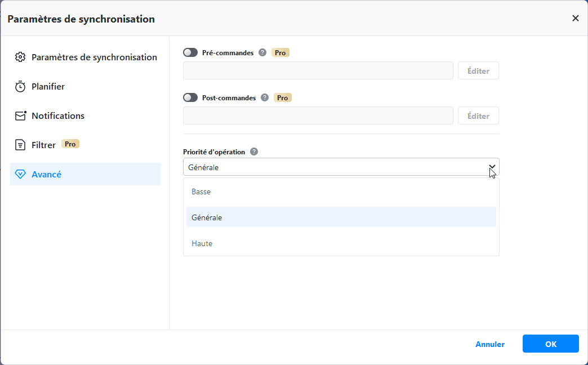Open the Planifier section

coord(48,87)
